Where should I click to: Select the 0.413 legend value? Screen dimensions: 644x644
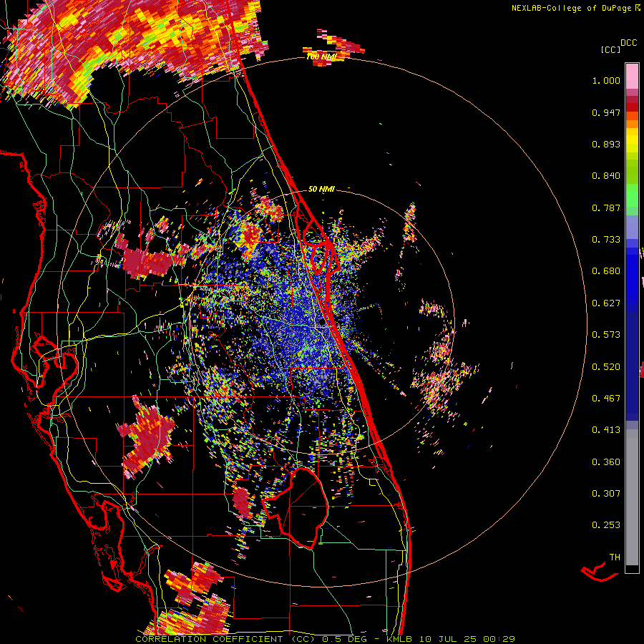tap(606, 430)
